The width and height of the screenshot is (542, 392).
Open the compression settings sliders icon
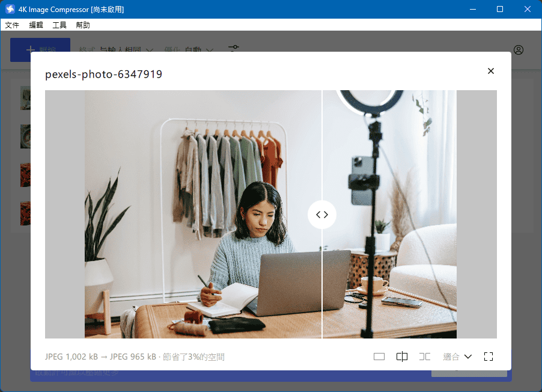pyautogui.click(x=233, y=48)
